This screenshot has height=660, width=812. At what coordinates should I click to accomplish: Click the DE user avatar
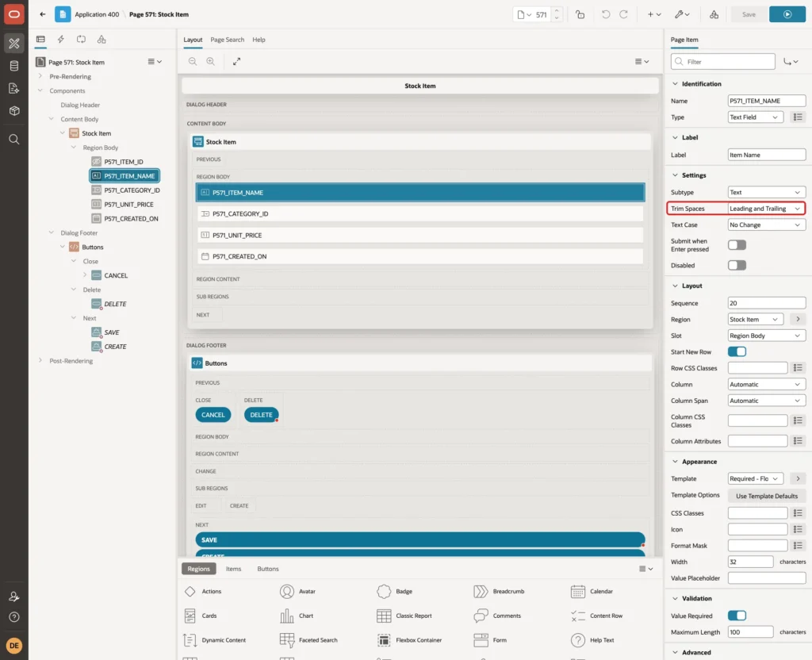click(x=14, y=646)
